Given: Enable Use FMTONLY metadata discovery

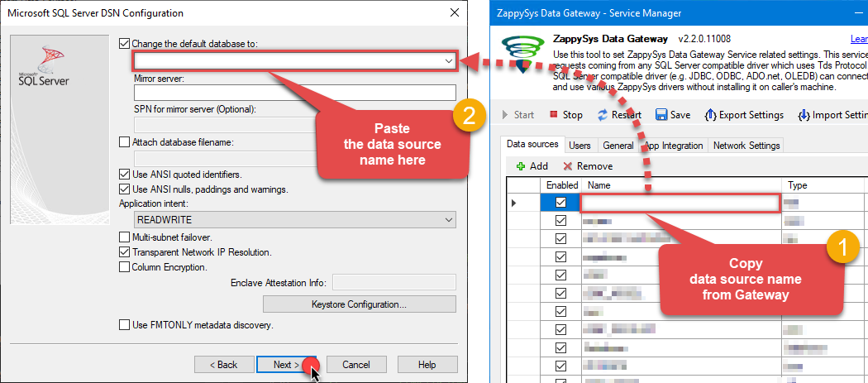Looking at the screenshot, I should (x=125, y=325).
